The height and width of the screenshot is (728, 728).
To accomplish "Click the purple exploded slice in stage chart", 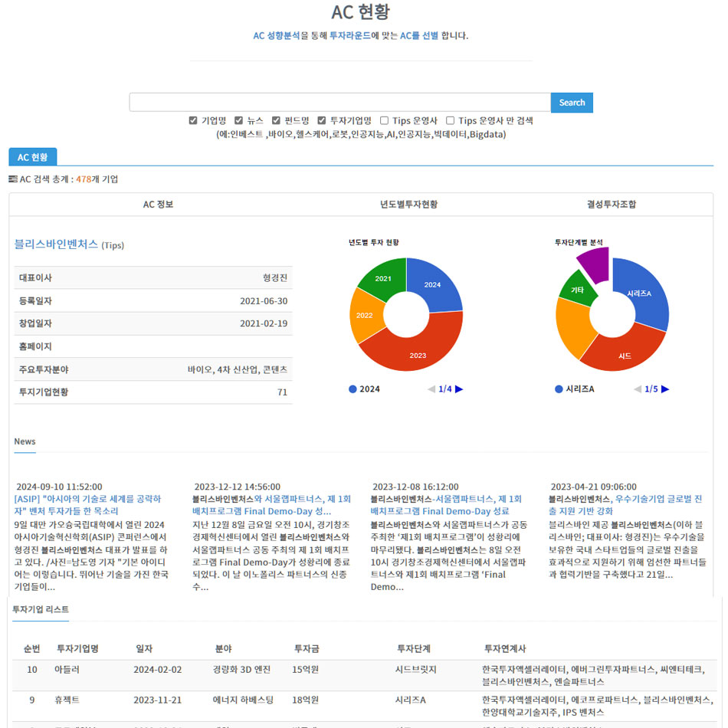I will pyautogui.click(x=596, y=264).
